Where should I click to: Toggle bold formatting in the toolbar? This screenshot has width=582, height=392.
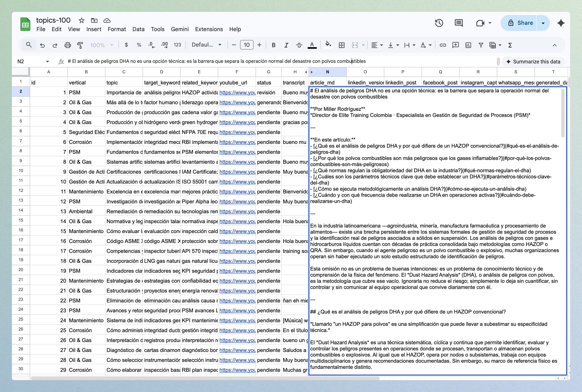(x=273, y=45)
